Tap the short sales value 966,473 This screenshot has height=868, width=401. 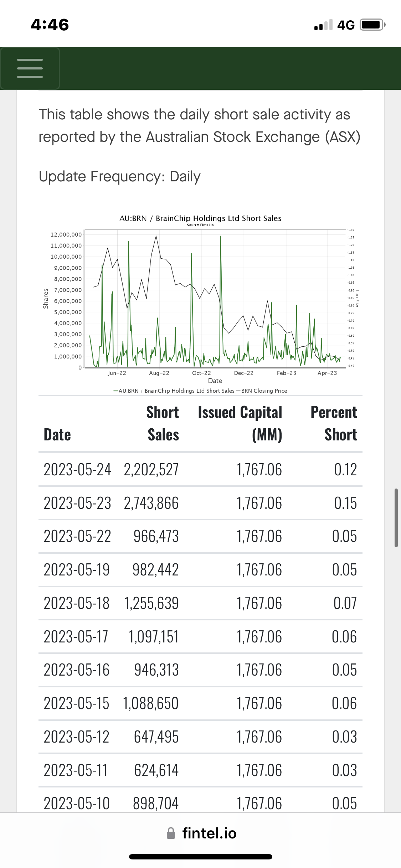point(156,536)
